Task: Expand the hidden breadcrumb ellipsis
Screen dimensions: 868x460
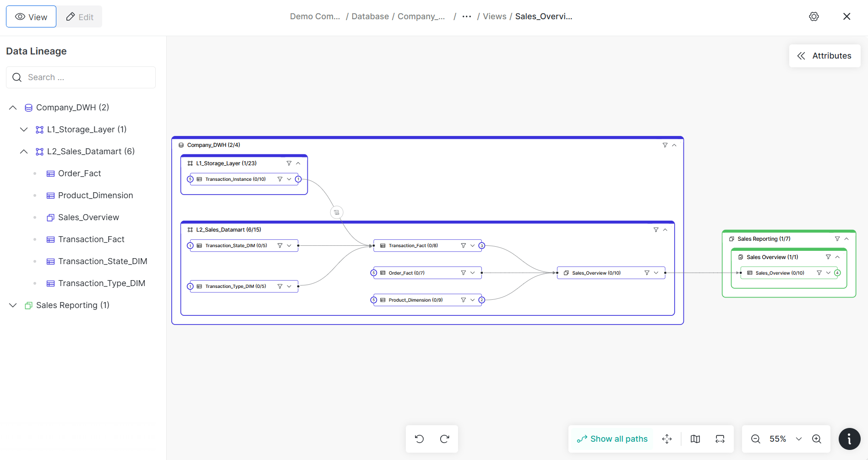Action: [467, 16]
